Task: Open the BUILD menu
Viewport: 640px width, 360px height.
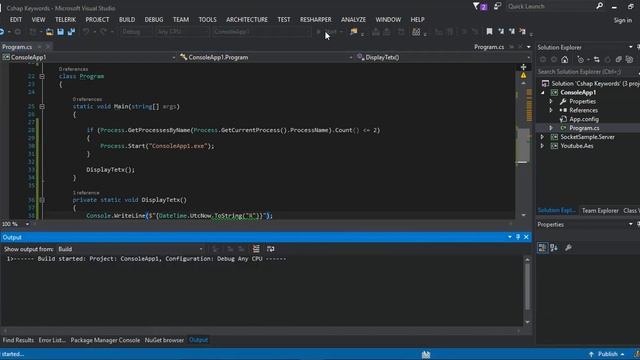Action: (x=127, y=20)
